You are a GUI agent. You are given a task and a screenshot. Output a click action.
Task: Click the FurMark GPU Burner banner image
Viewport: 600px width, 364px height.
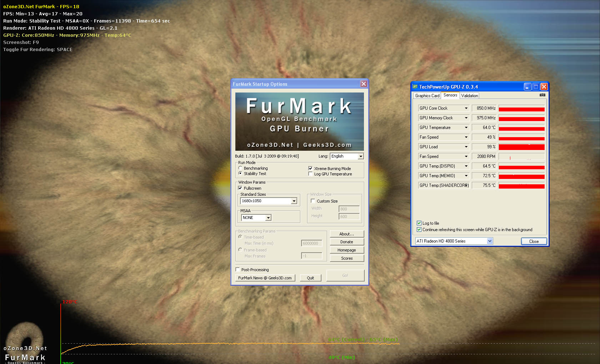coord(300,121)
